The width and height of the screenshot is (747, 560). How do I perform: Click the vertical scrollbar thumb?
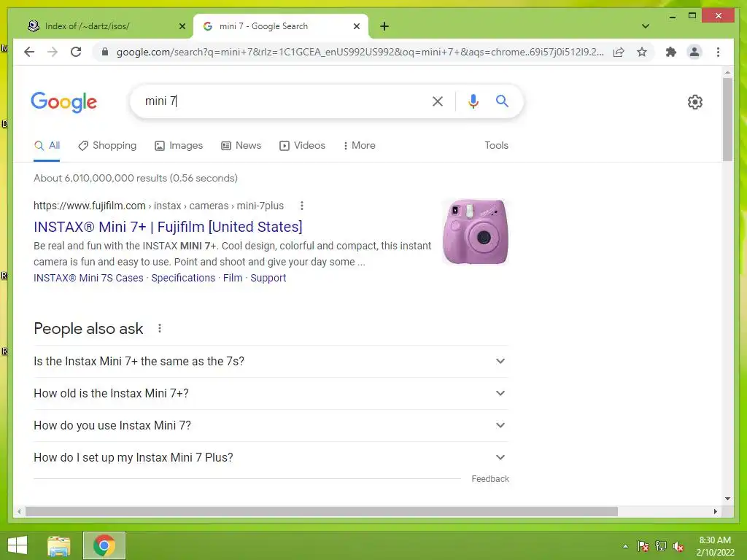(x=727, y=119)
